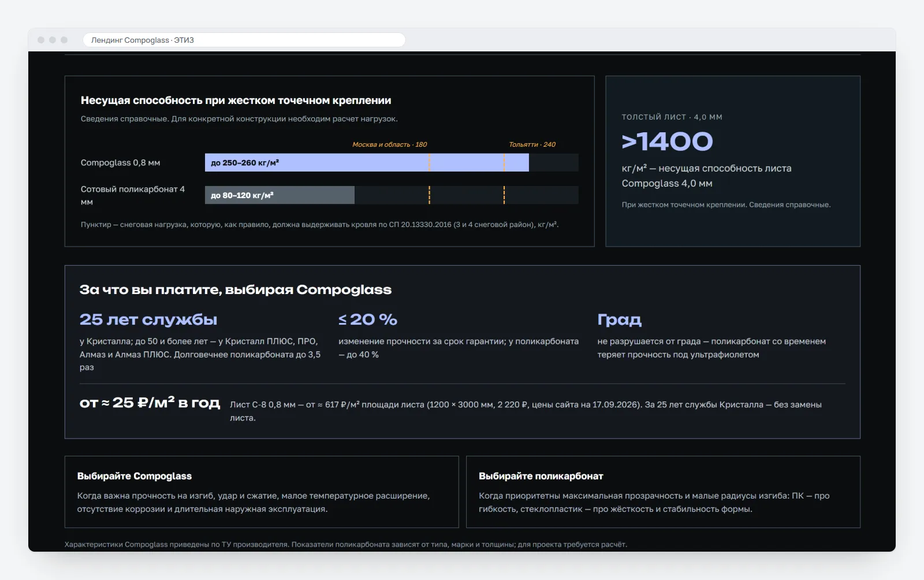Click the '25 лет службы' stat heading

[x=148, y=319]
